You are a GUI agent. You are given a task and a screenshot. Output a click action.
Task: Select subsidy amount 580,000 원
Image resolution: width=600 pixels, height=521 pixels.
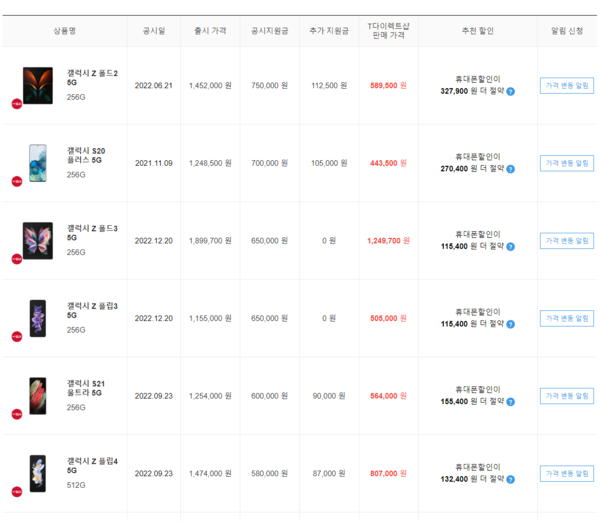coord(269,474)
